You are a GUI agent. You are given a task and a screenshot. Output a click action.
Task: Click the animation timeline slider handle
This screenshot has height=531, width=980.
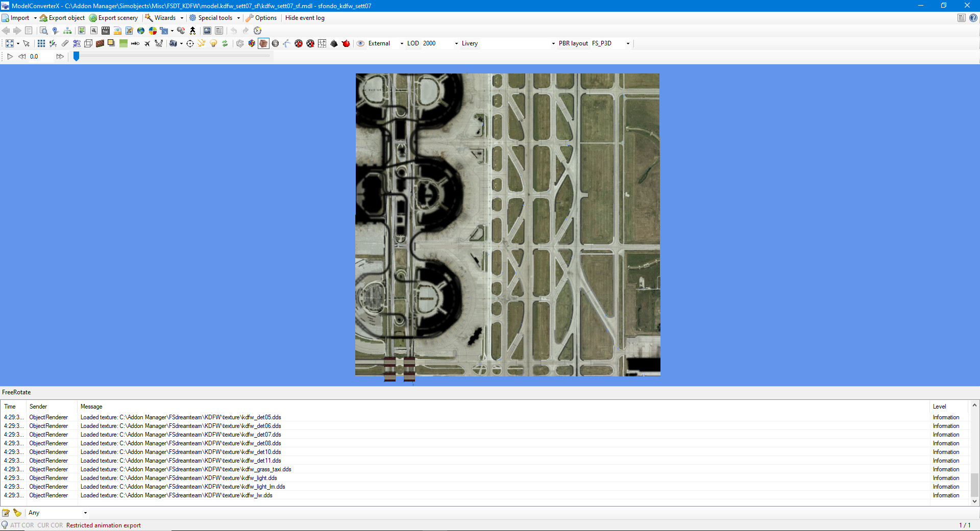point(76,56)
